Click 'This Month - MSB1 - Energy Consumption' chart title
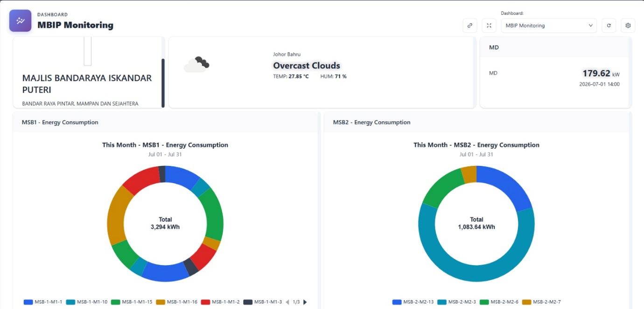This screenshot has width=644, height=309. pyautogui.click(x=165, y=145)
